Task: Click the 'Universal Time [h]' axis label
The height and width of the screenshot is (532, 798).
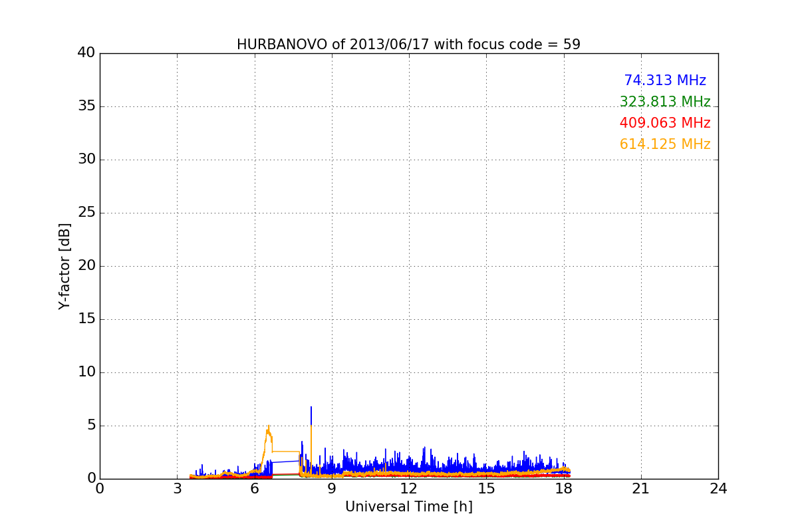Action: pyautogui.click(x=408, y=507)
